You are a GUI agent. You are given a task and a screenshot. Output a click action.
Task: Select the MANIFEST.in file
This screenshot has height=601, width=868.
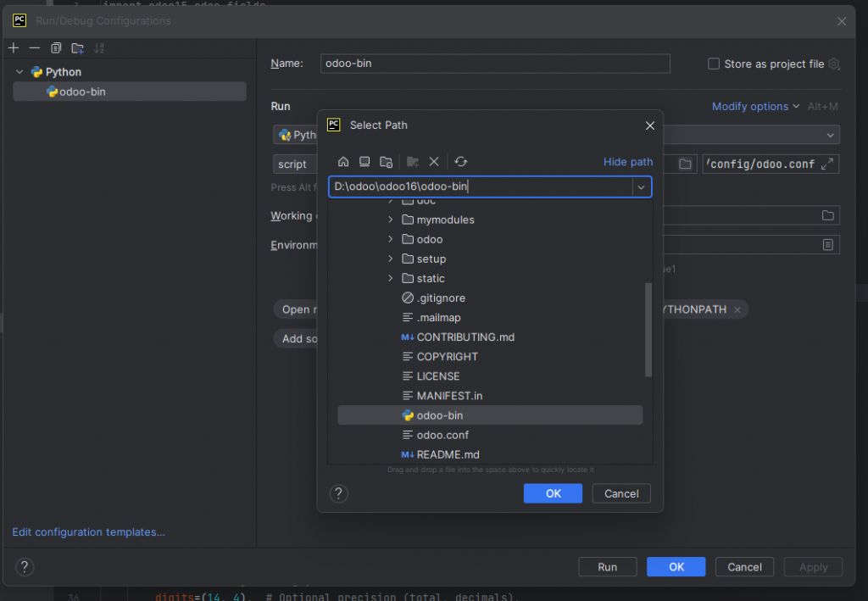[490, 396]
